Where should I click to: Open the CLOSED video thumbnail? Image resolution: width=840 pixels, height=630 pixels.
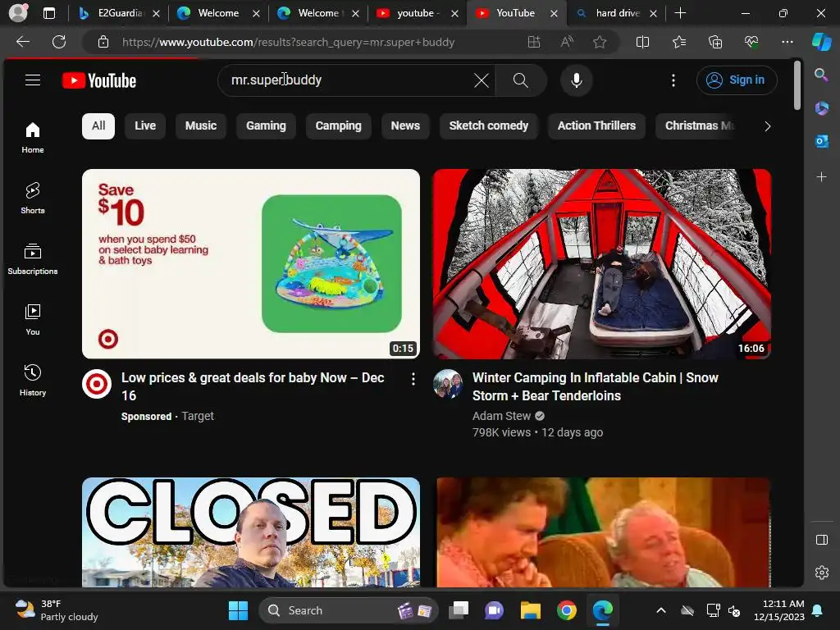pos(251,532)
